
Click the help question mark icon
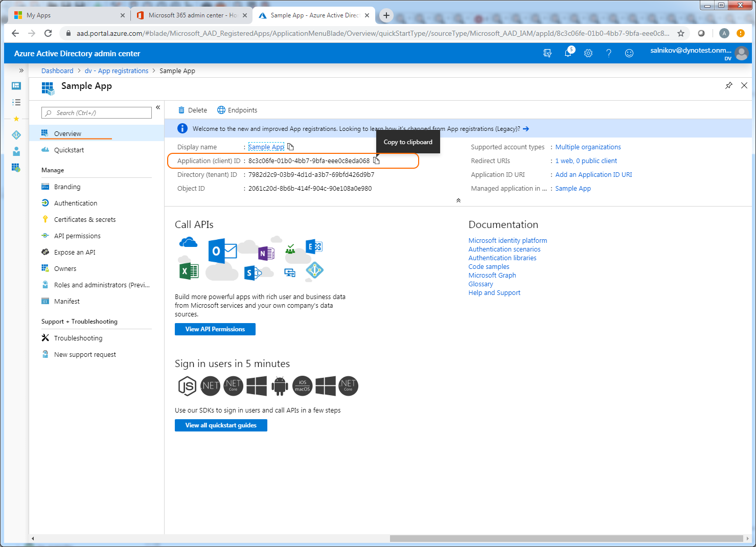click(x=609, y=53)
